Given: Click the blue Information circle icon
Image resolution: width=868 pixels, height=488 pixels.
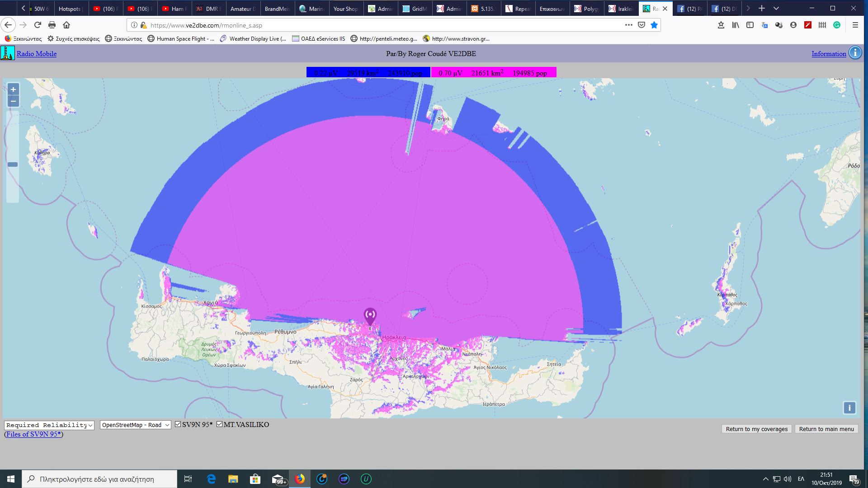Looking at the screenshot, I should coord(855,53).
